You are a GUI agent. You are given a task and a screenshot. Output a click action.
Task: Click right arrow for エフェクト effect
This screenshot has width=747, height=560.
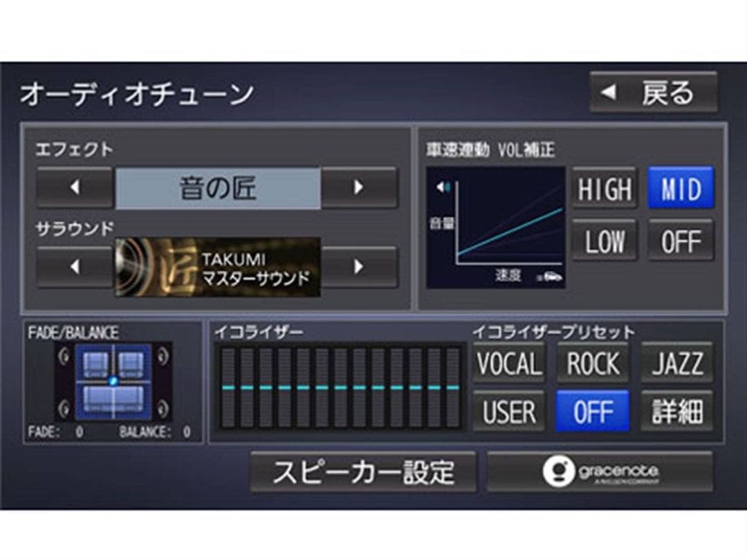click(x=359, y=188)
